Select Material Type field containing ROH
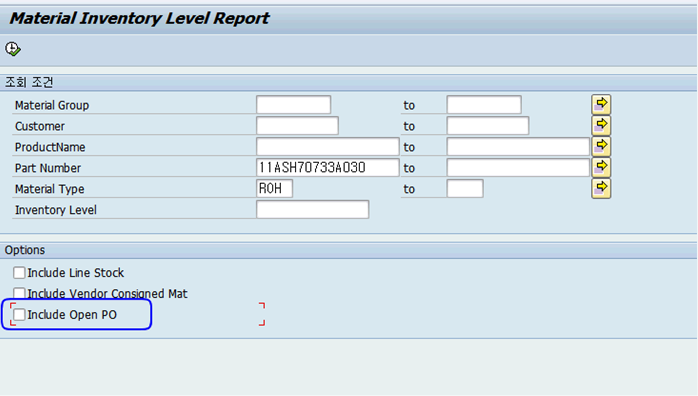The width and height of the screenshot is (698, 396). click(x=275, y=189)
